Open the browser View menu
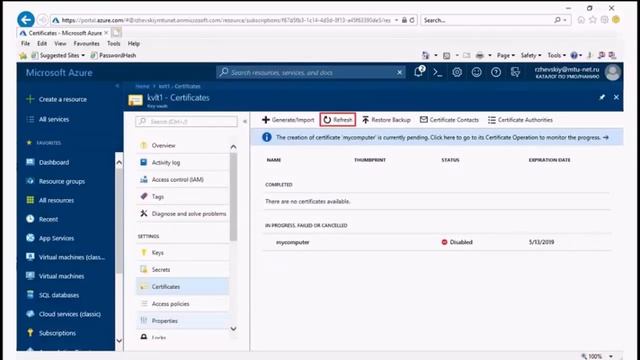This screenshot has width=640, height=360. pos(60,43)
